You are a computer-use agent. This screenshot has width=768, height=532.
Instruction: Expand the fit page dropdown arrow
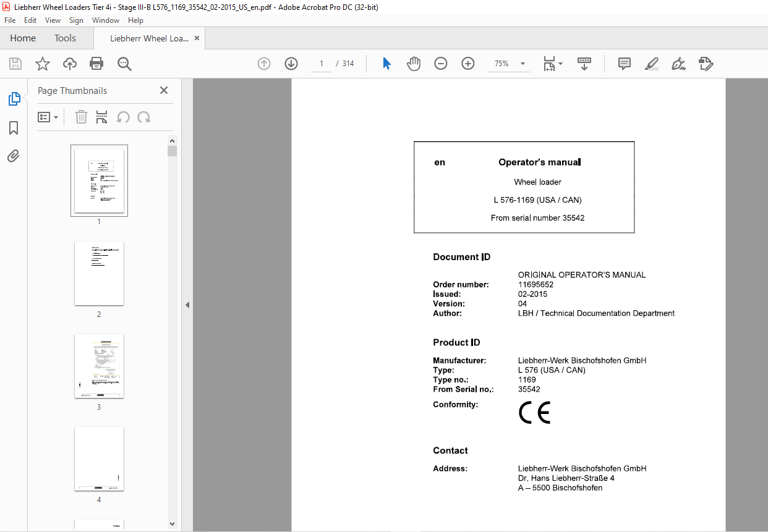pyautogui.click(x=560, y=64)
